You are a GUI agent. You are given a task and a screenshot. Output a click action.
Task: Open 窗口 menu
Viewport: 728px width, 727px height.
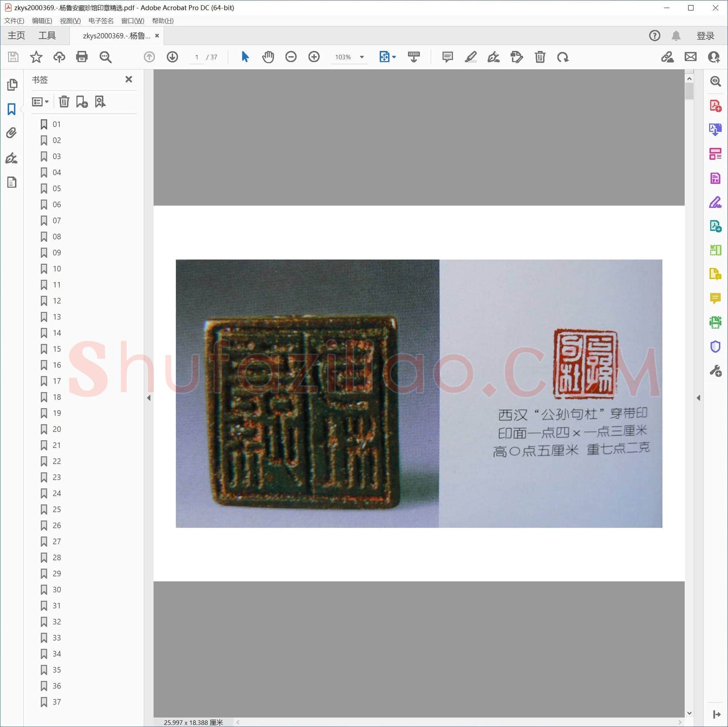pos(132,21)
